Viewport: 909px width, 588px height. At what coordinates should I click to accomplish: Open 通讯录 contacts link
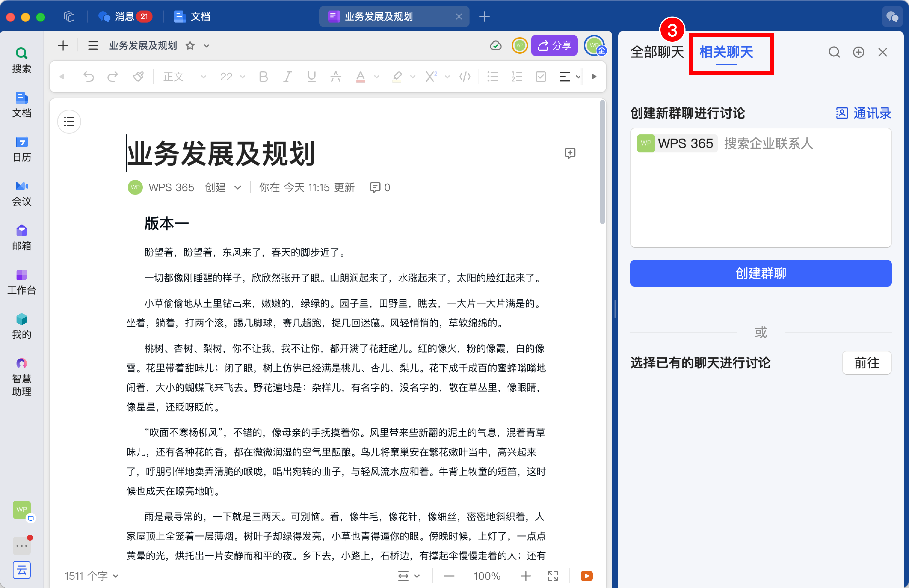click(863, 113)
